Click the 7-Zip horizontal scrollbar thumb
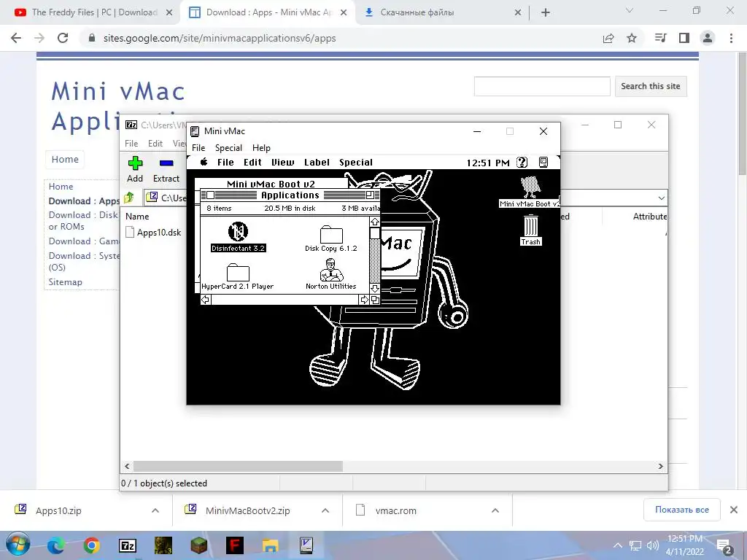747x560 pixels. pos(238,466)
